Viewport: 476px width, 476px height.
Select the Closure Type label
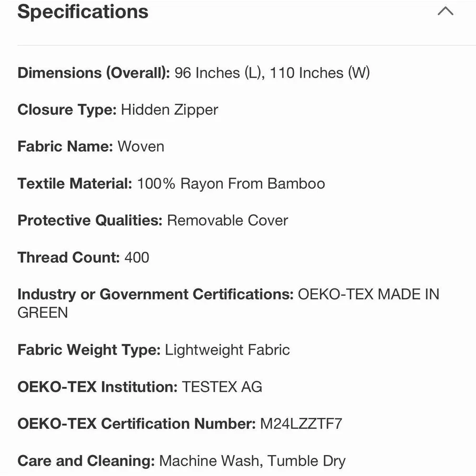[67, 109]
